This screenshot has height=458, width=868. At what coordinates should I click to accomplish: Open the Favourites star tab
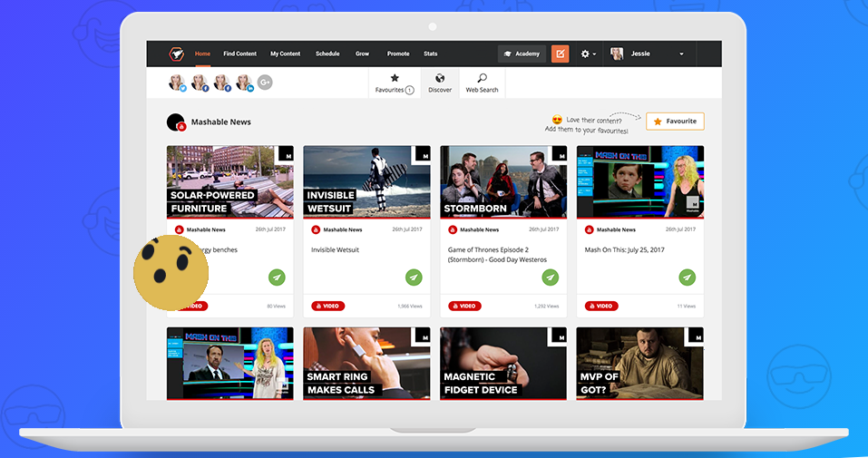(x=395, y=83)
